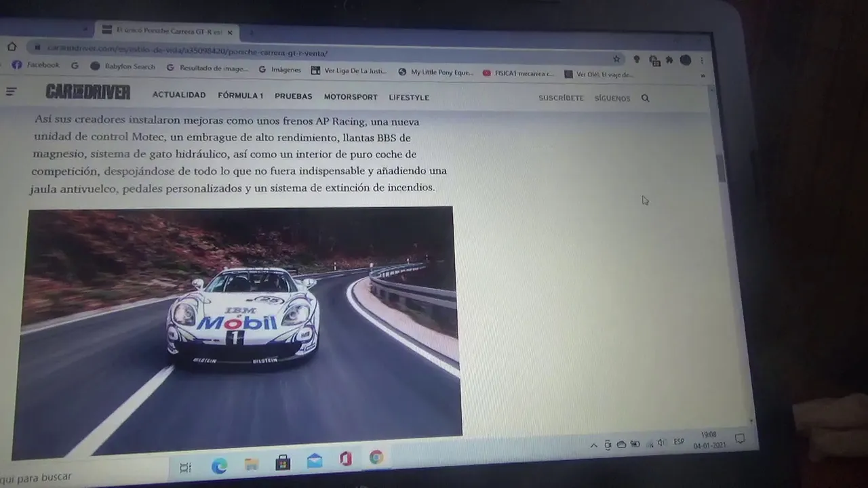Open Microsoft Edge from the taskbar

click(219, 466)
